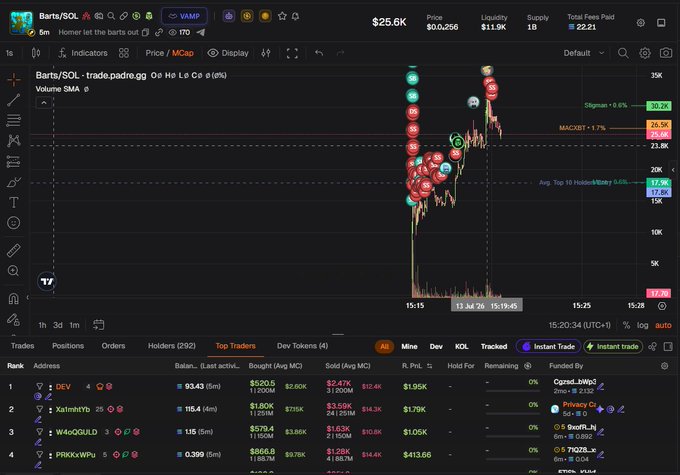Open the Fibonacci lines tool

13,120
